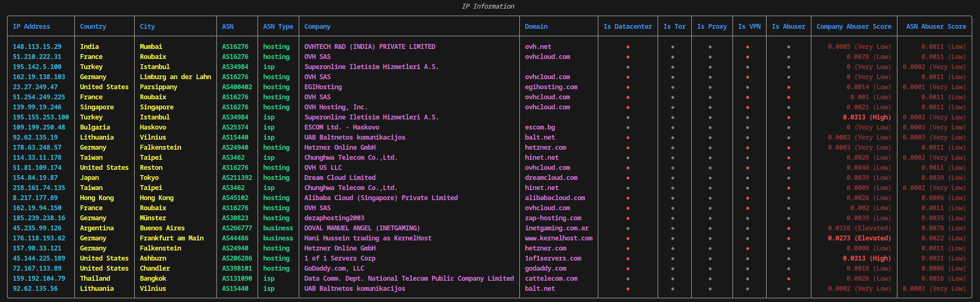Click the Country column header
The image size is (980, 302).
93,26
